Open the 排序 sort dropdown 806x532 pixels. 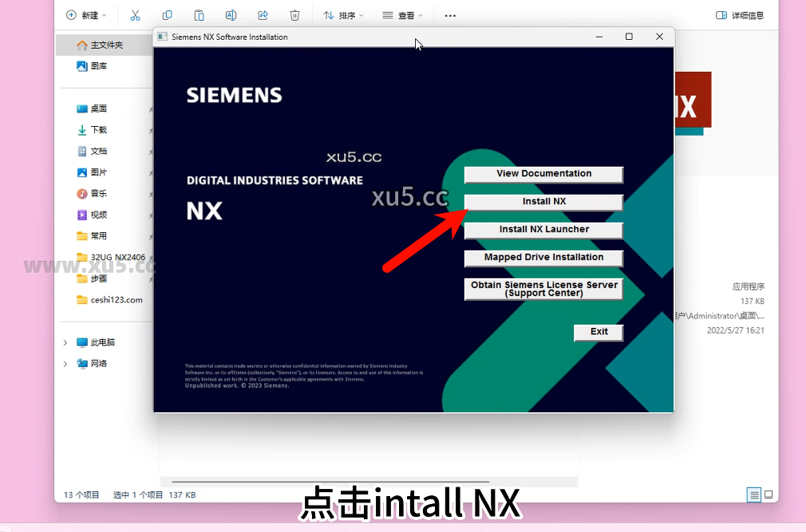(x=343, y=14)
